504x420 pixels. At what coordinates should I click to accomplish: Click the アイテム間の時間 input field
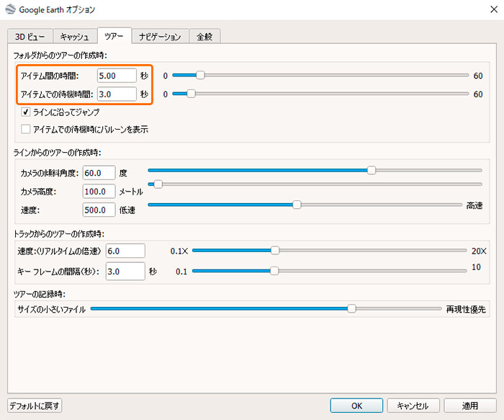coord(117,76)
